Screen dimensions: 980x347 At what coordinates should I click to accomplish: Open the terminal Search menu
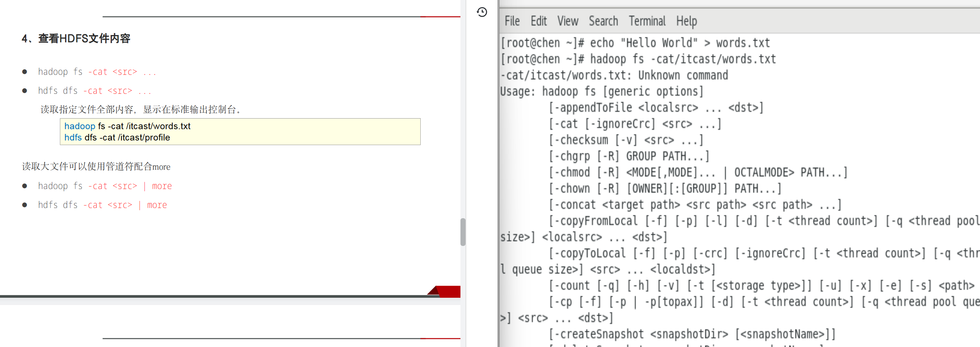pos(603,21)
